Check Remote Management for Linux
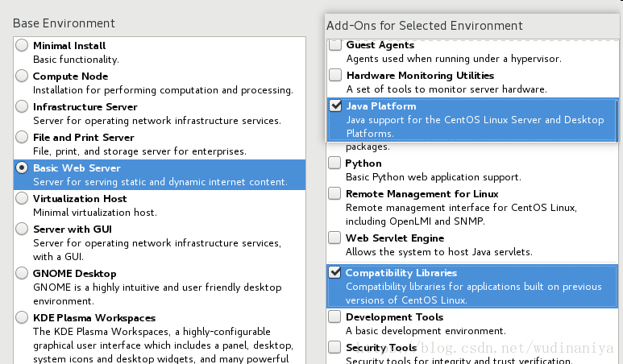This screenshot has width=623, height=364. [334, 193]
